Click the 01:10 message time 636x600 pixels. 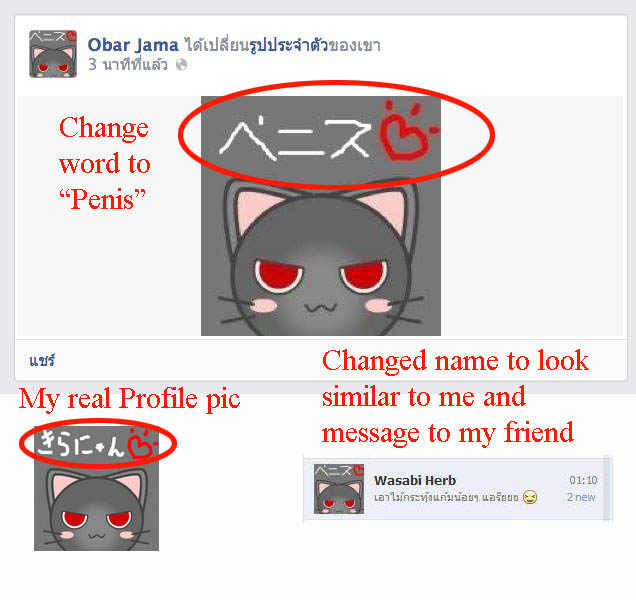click(583, 480)
